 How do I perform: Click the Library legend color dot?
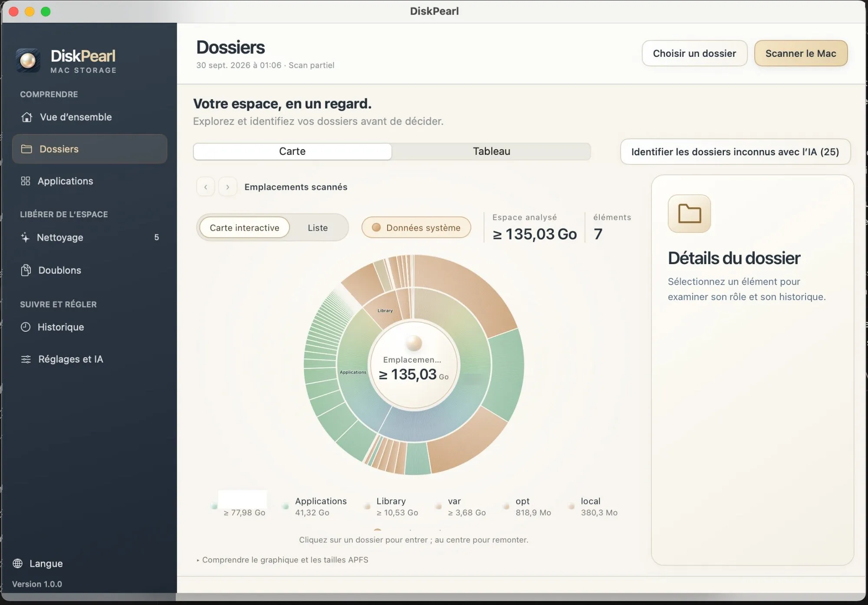click(x=367, y=506)
